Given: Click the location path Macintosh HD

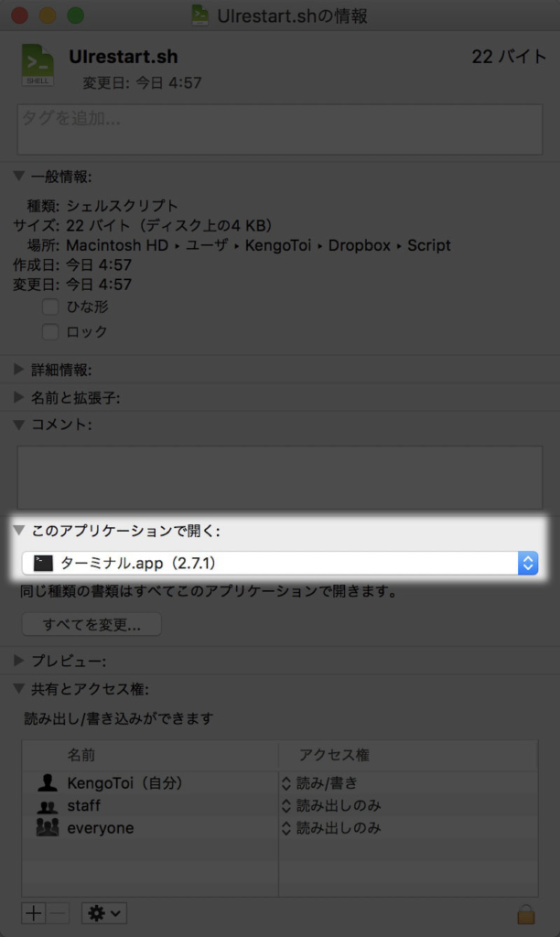Looking at the screenshot, I should point(117,245).
